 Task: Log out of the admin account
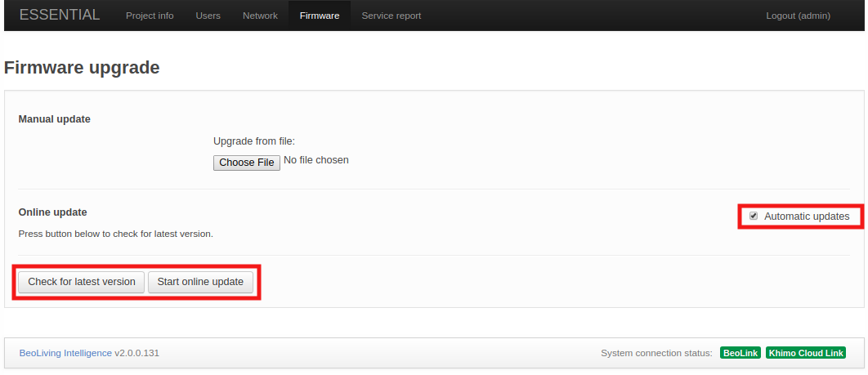(x=798, y=16)
